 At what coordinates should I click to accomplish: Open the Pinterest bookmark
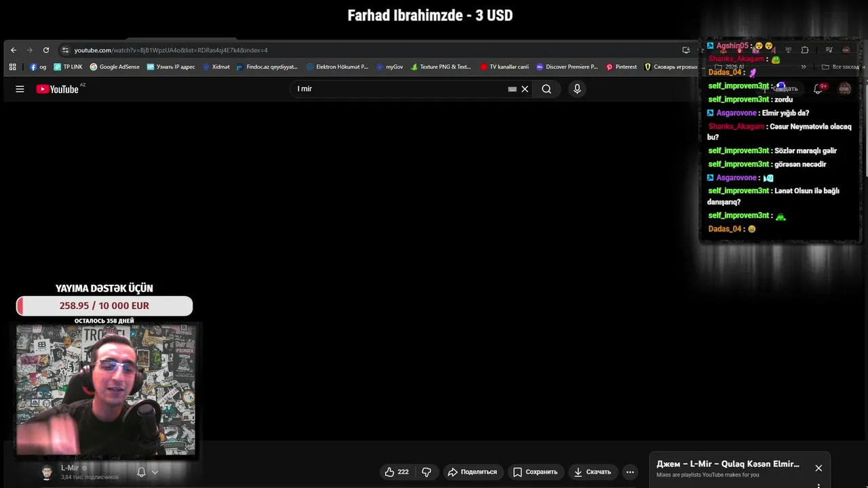[622, 67]
